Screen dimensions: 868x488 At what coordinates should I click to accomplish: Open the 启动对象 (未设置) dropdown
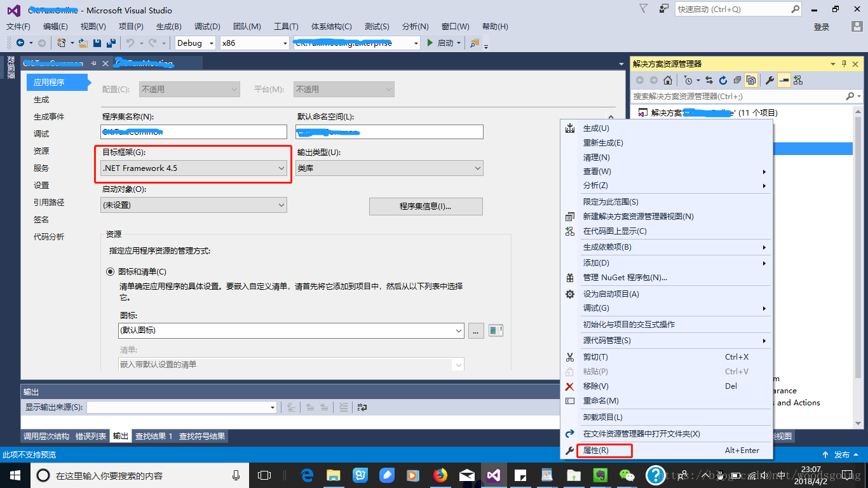[x=194, y=205]
